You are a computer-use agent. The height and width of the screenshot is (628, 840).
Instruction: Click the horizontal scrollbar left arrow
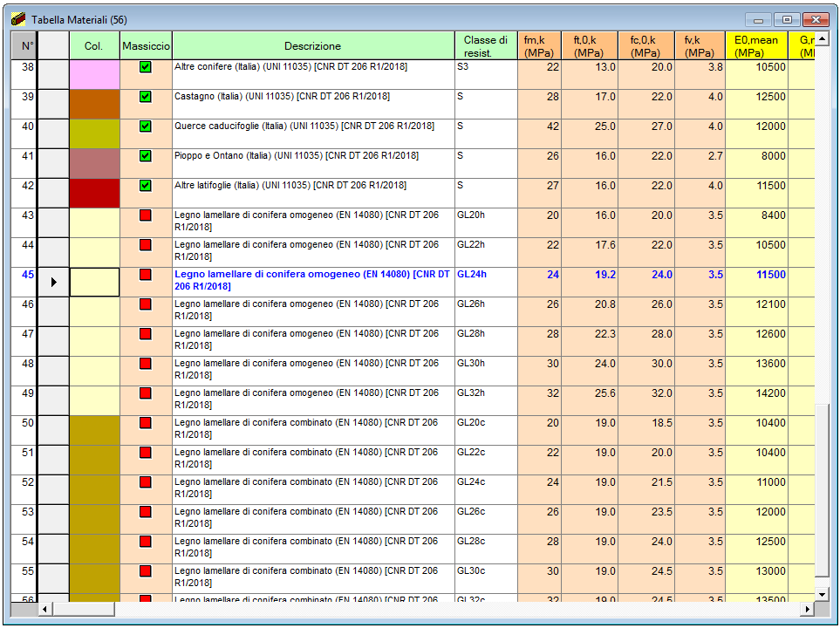(45, 608)
